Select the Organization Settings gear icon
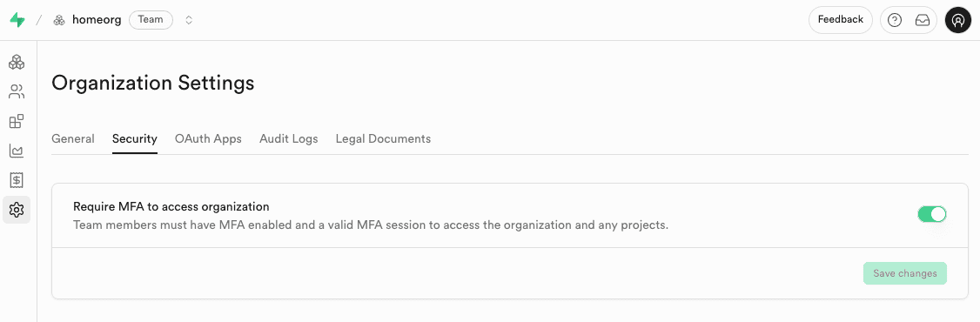Screen dimensions: 980x322 (17, 210)
